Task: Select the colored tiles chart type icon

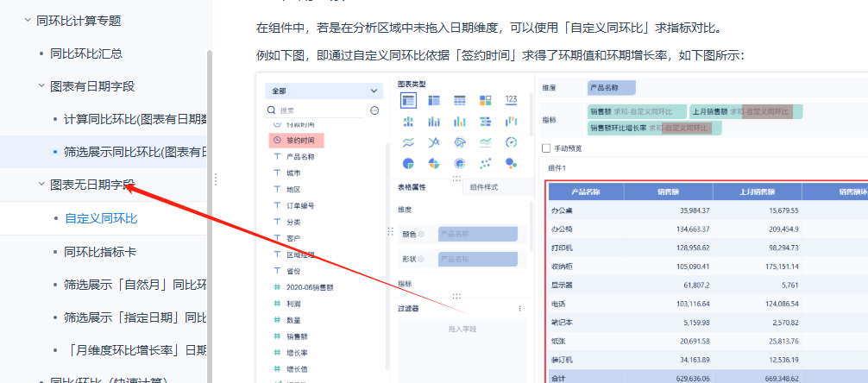Action: 486,100
